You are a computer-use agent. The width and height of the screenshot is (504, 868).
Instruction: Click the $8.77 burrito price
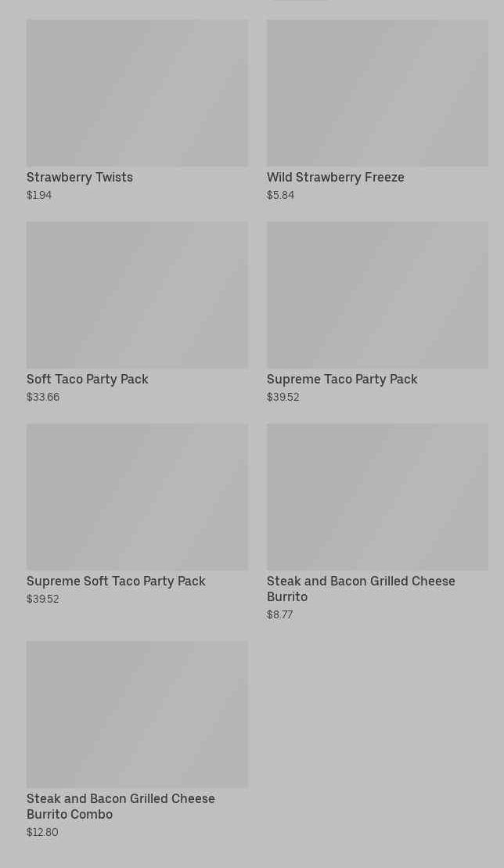pos(279,615)
